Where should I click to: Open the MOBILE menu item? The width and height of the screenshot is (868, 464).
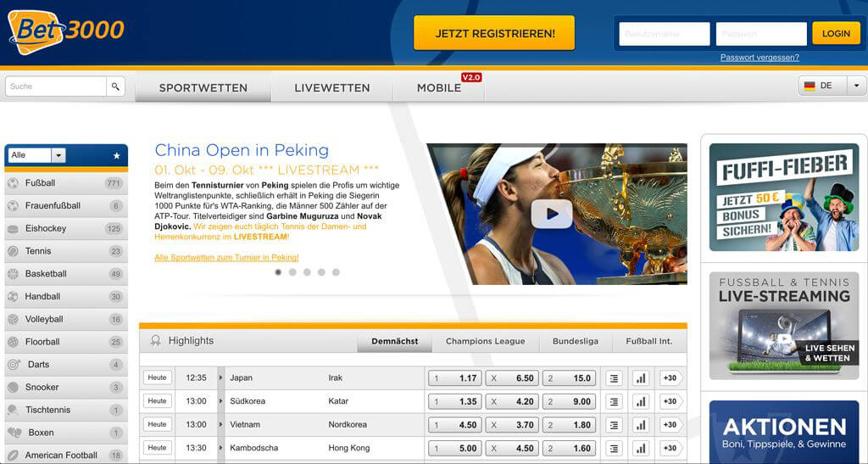click(439, 87)
